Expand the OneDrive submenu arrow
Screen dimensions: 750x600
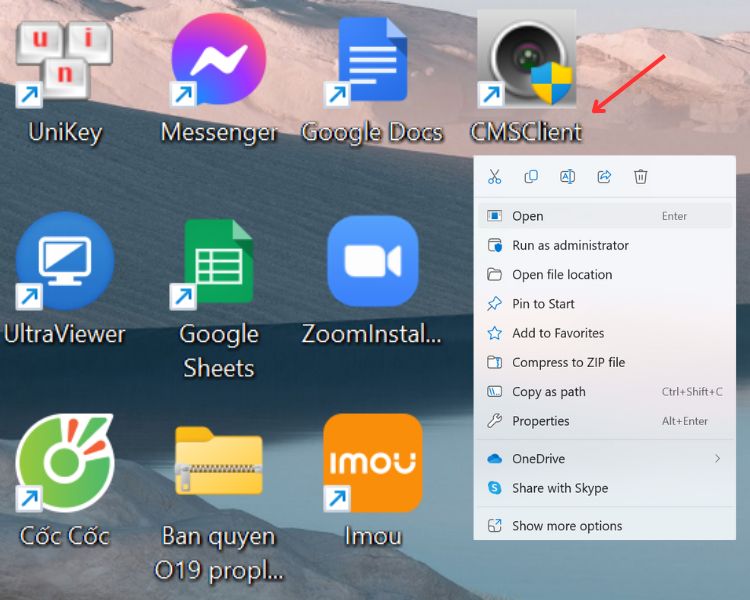coord(717,458)
